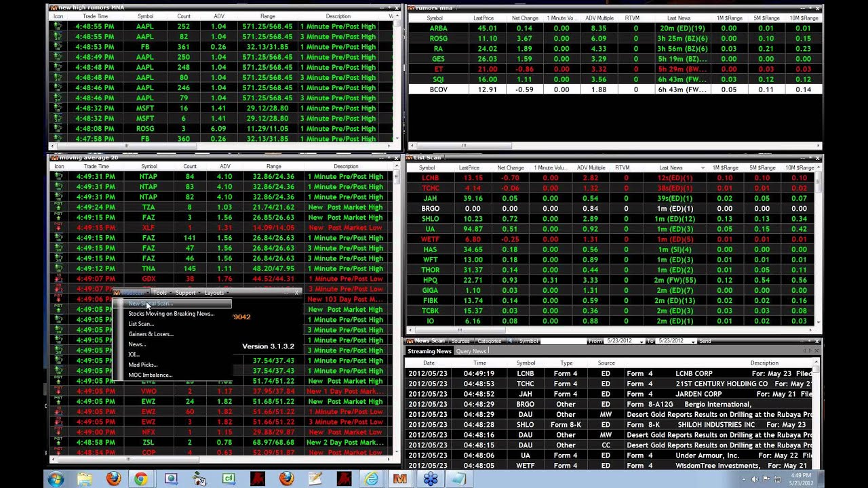Click the M logo of List Scan window
Viewport: 868px width, 488px height.
(x=410, y=157)
